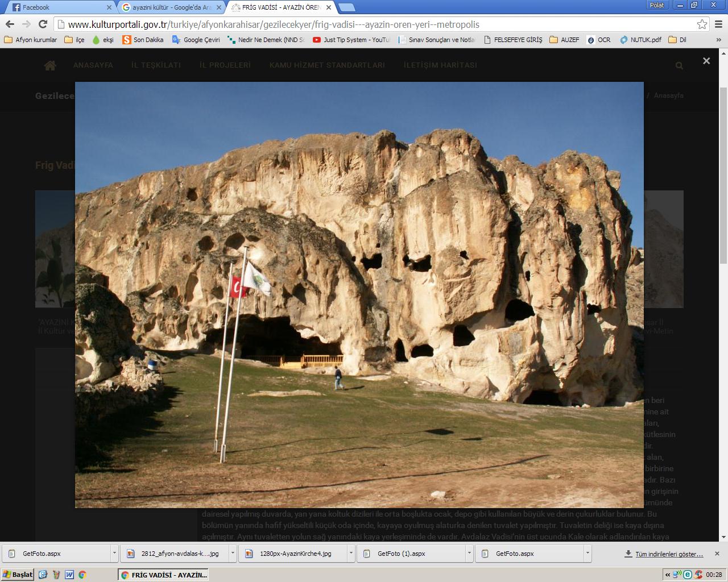
Task: Close the photo lightbox overlay
Action: 706,61
